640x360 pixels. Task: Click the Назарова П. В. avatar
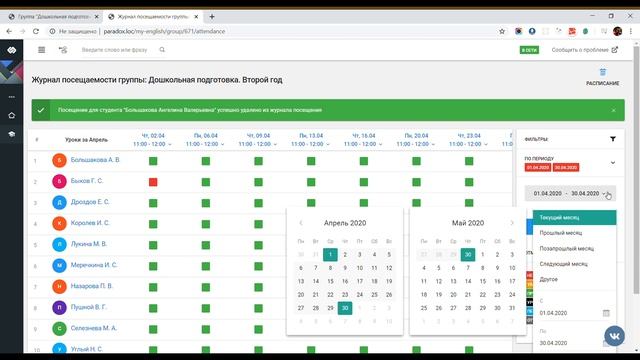pos(59,287)
